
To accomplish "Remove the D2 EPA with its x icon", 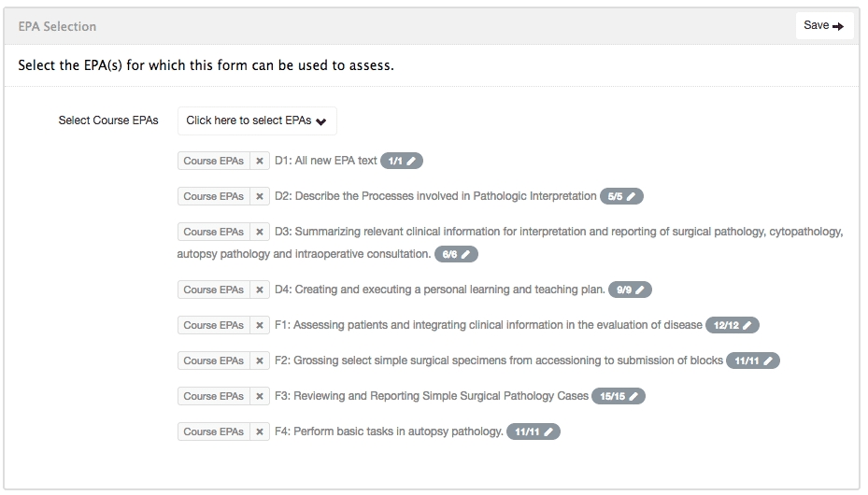I will coord(260,196).
